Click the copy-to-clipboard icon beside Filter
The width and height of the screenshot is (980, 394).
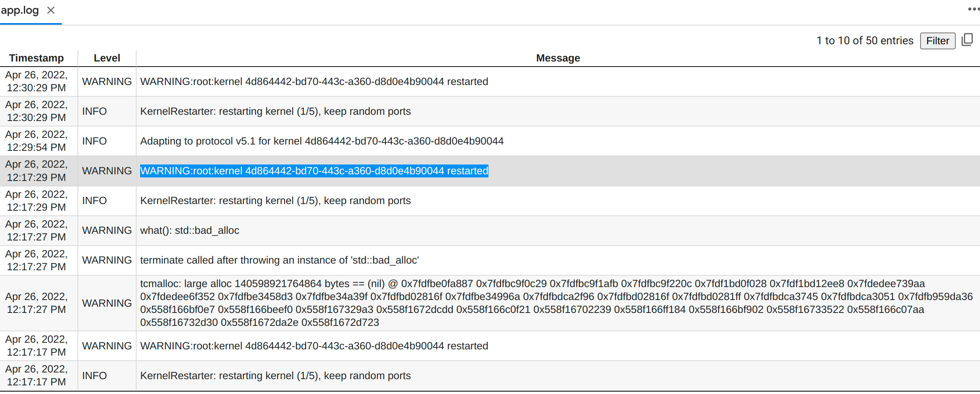[x=967, y=40]
